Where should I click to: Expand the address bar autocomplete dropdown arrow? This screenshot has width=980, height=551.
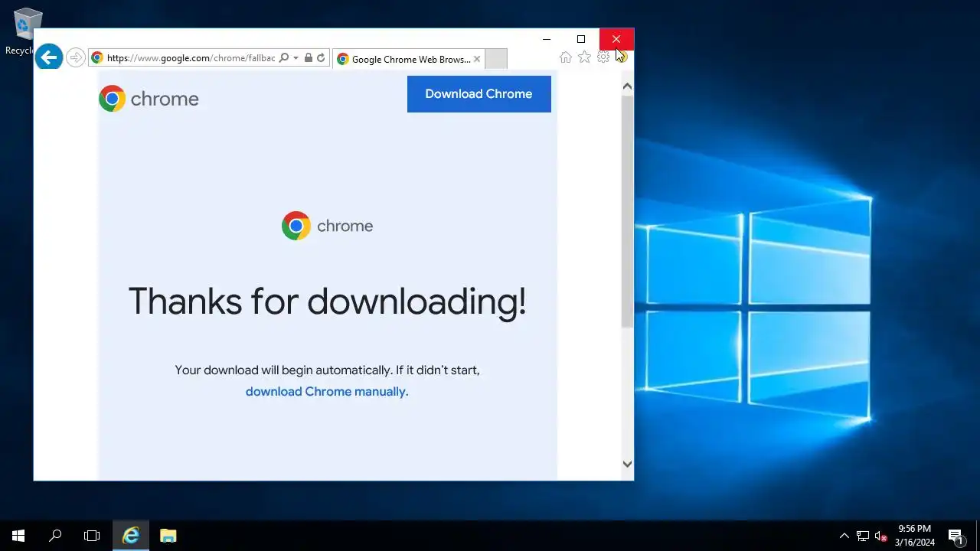tap(296, 58)
